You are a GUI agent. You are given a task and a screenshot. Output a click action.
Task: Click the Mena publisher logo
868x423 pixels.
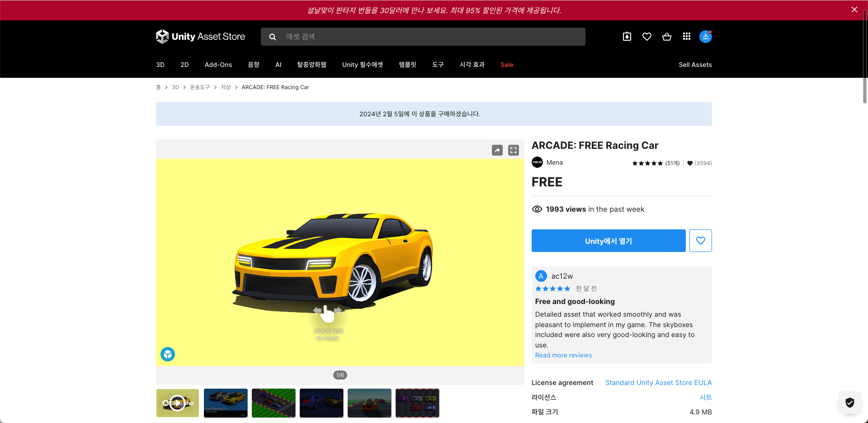pyautogui.click(x=537, y=162)
